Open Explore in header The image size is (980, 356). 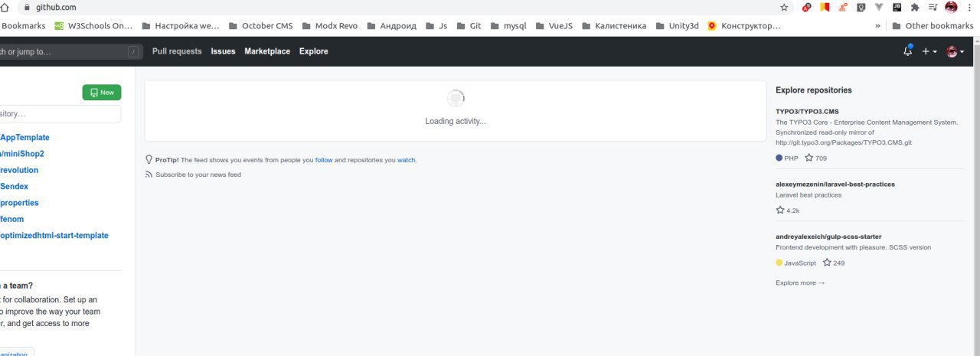pos(314,51)
